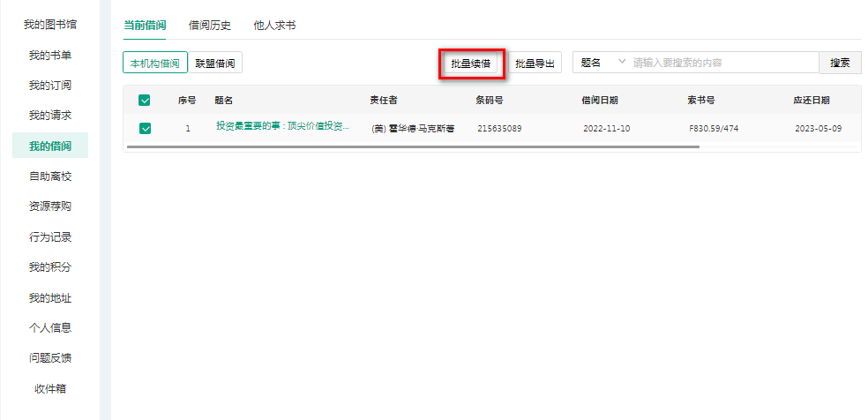Open 我的书单 in the sidebar
The width and height of the screenshot is (868, 420).
[49, 56]
